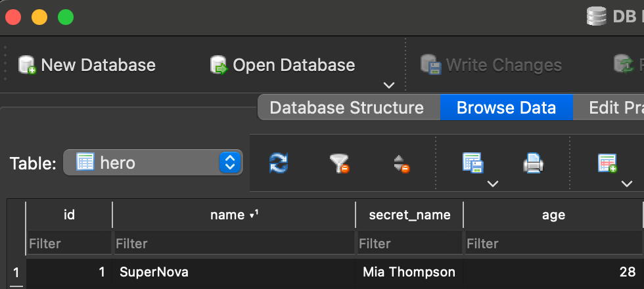The width and height of the screenshot is (644, 289).
Task: Click the Open Database toolbar icon
Action: pyautogui.click(x=218, y=65)
